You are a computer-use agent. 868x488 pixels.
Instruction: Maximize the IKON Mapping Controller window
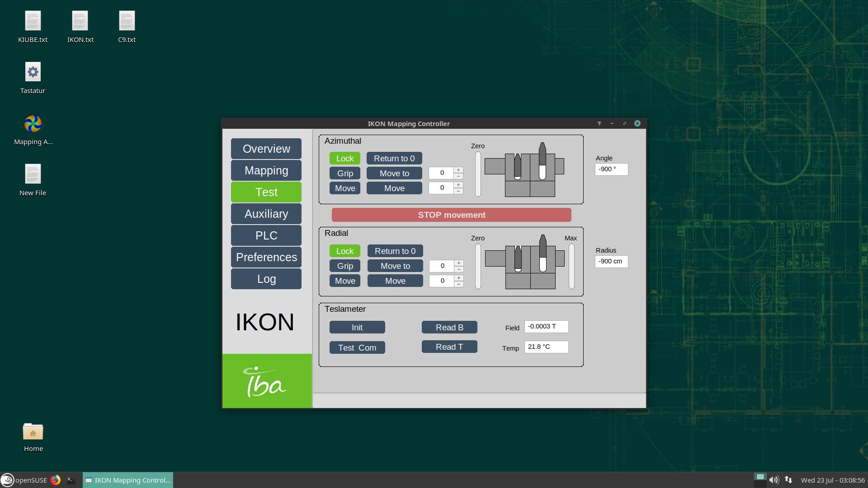click(625, 123)
